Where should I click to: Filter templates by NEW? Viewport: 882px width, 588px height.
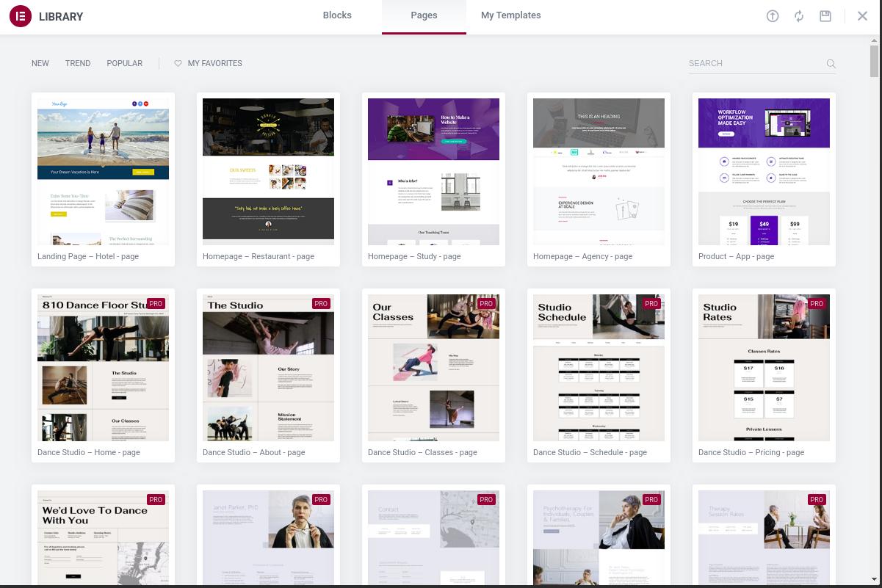point(40,63)
